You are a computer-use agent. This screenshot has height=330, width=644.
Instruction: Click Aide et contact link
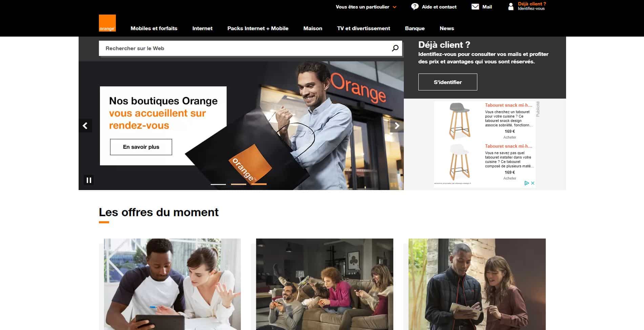pos(439,7)
